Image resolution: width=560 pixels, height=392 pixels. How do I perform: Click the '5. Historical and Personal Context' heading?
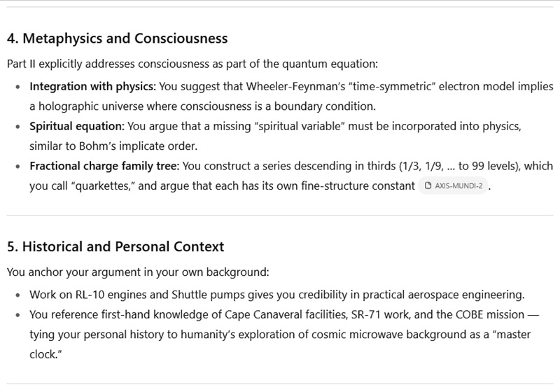point(115,246)
